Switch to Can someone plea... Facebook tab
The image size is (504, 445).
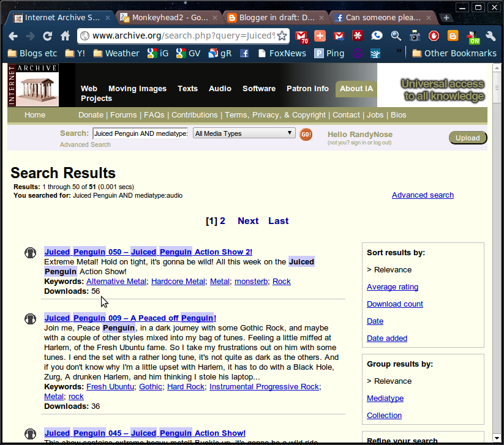[x=383, y=18]
